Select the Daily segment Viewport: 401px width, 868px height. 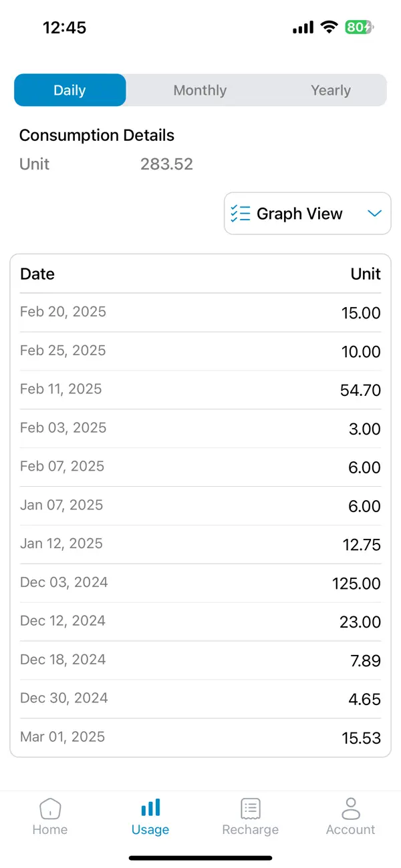coord(70,90)
